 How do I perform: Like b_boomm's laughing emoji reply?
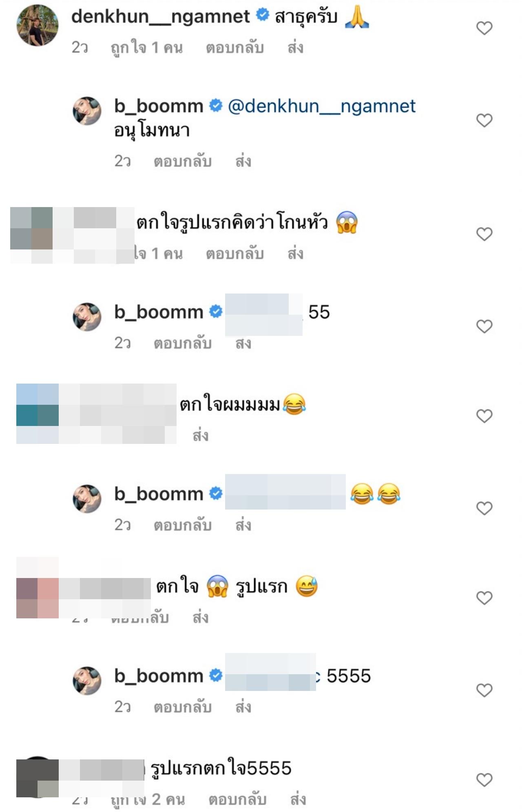point(484,508)
